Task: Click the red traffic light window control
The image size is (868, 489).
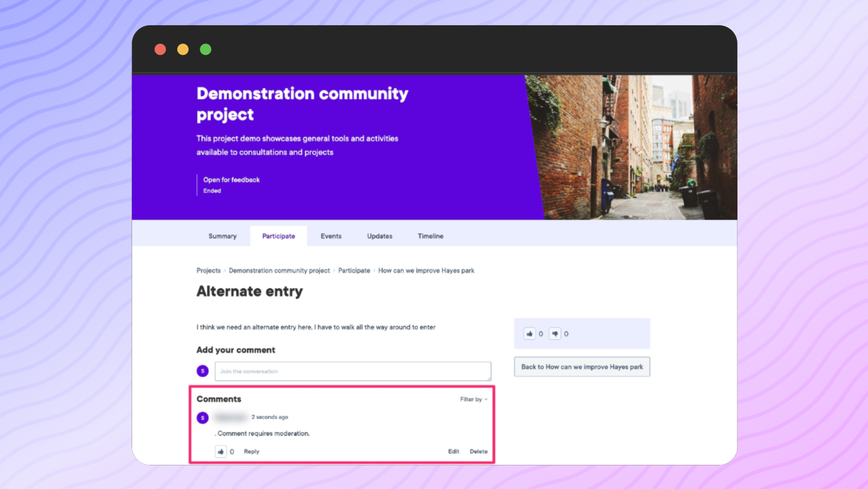Action: click(160, 49)
